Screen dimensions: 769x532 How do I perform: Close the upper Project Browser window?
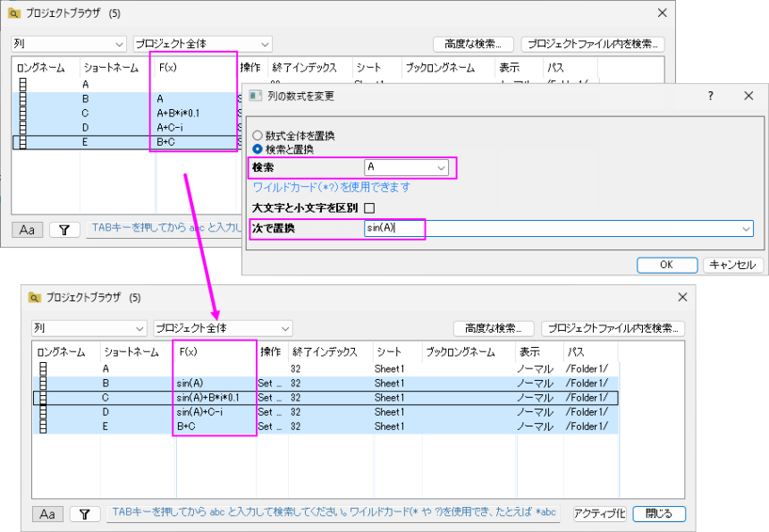tap(662, 13)
